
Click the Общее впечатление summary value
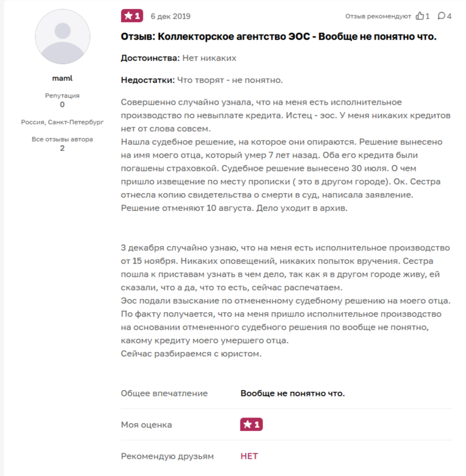(x=292, y=393)
